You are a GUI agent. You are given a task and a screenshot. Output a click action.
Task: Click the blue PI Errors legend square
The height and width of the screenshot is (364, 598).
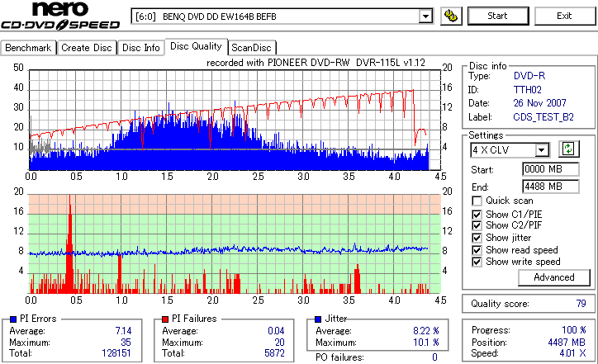point(13,319)
